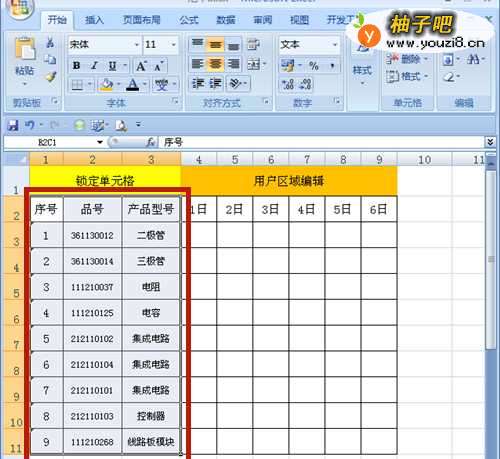This screenshot has width=500, height=459.
Task: Save workbook with the floppy disk icon
Action: coord(13,126)
